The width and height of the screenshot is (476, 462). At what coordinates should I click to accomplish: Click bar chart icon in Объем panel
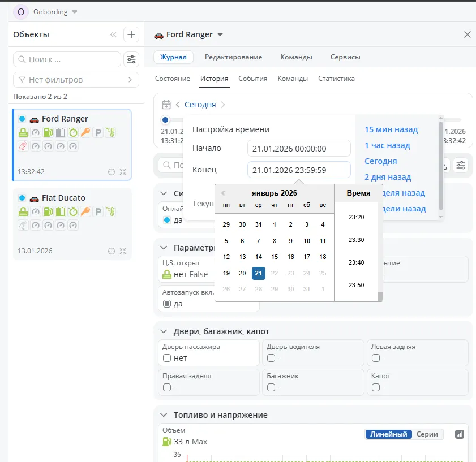click(x=460, y=434)
